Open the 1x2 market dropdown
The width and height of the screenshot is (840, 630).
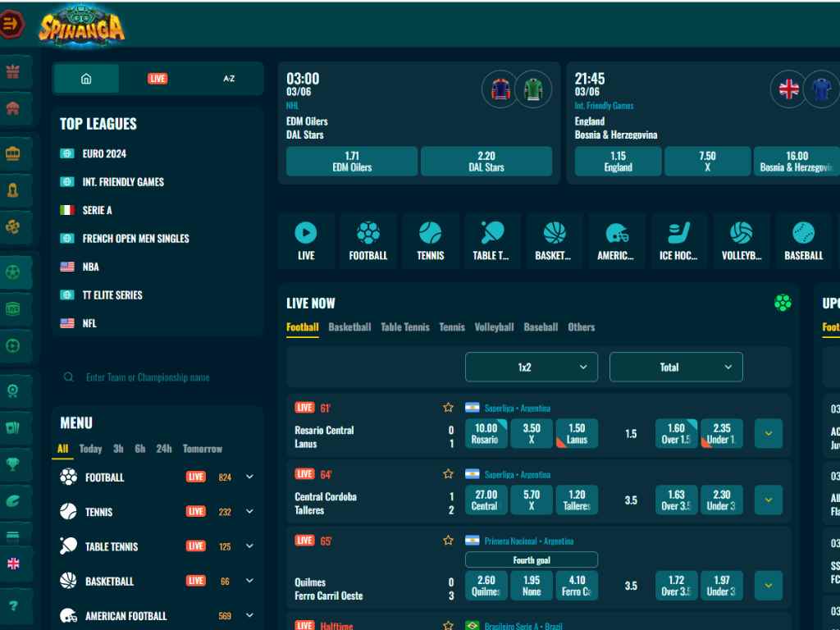(532, 367)
